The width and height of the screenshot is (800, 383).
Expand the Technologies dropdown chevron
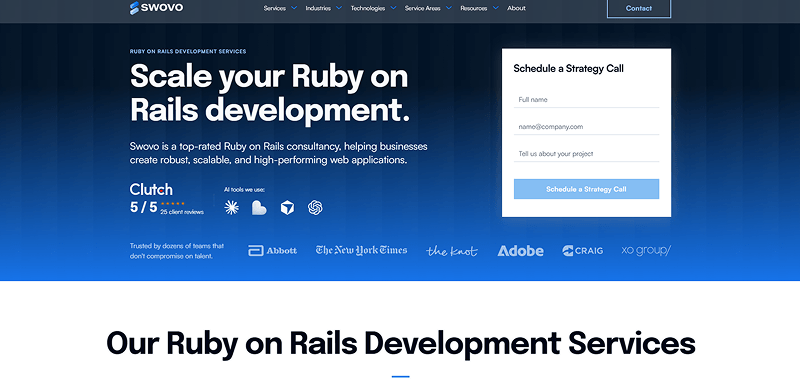tap(393, 8)
